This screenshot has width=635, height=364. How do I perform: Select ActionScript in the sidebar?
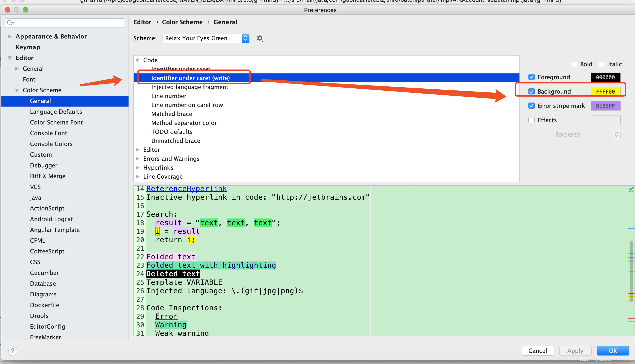coord(47,208)
